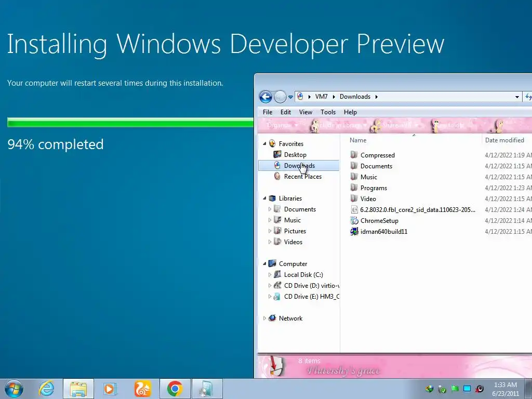532x399 pixels.
Task: Open the address bar history dropdown
Action: [517, 97]
